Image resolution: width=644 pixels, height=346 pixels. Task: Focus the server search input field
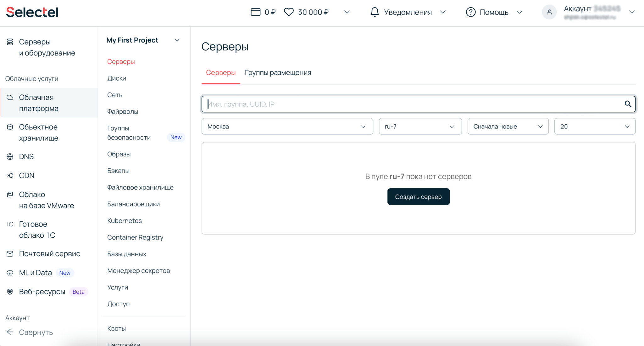pos(409,104)
